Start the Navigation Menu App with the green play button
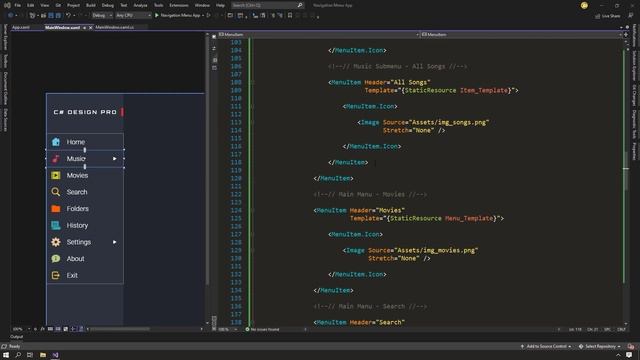Image resolution: width=640 pixels, height=360 pixels. (x=156, y=15)
